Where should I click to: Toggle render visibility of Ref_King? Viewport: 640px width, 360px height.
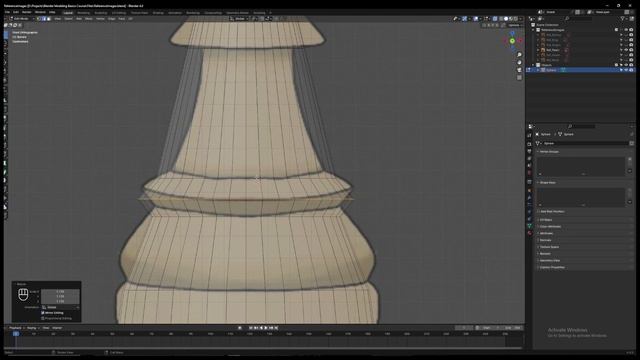pos(631,40)
